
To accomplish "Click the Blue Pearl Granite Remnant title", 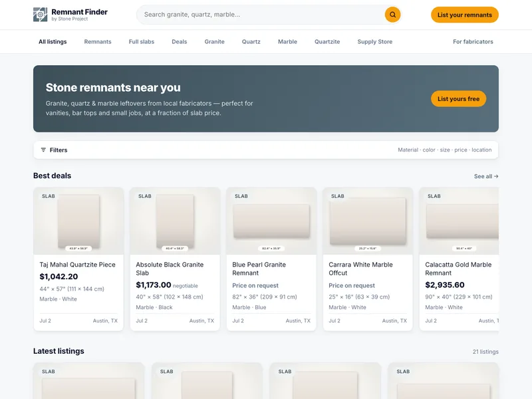I will 259,269.
